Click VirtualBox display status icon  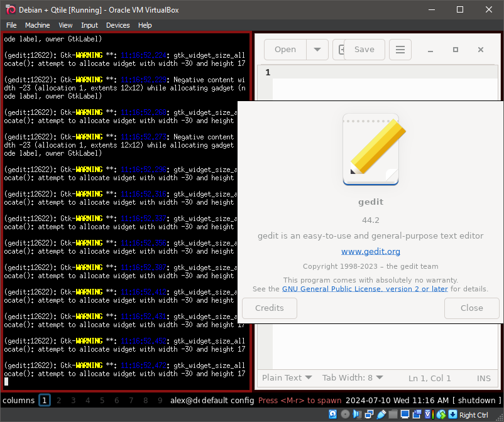[x=405, y=414]
